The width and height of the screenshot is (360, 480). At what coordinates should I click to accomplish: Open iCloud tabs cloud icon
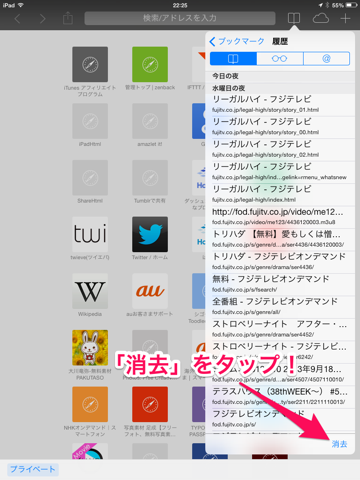point(320,18)
